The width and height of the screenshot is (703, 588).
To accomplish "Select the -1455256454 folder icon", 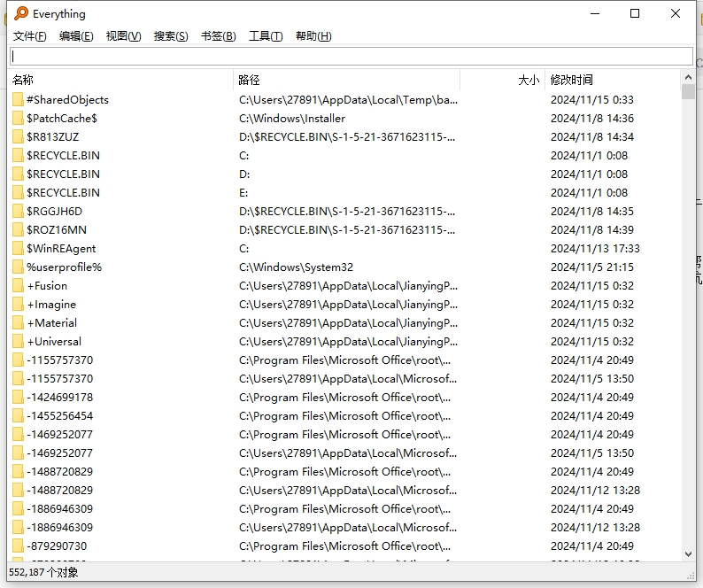I will [x=18, y=416].
